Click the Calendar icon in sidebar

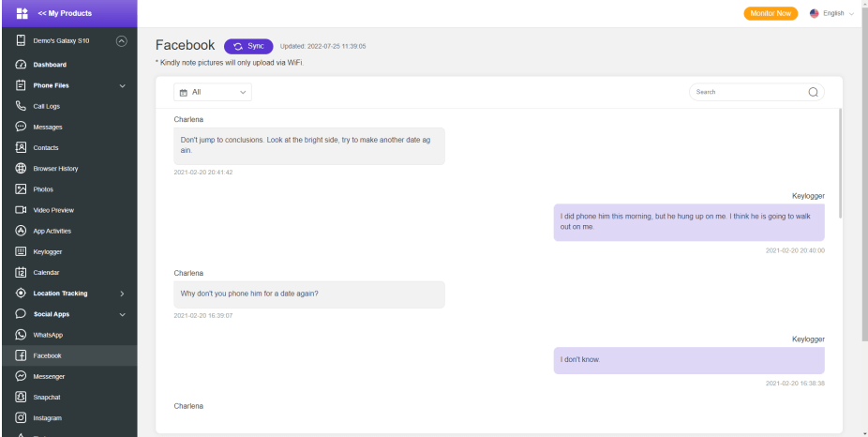21,273
